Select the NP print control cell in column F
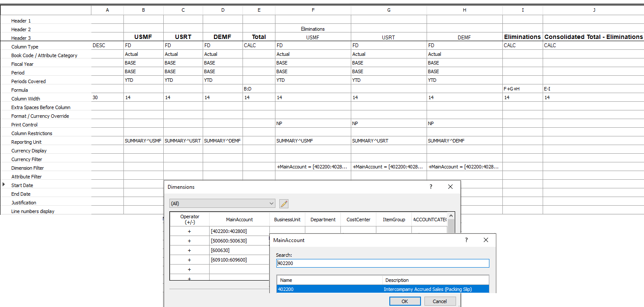The width and height of the screenshot is (644, 307). (313, 123)
